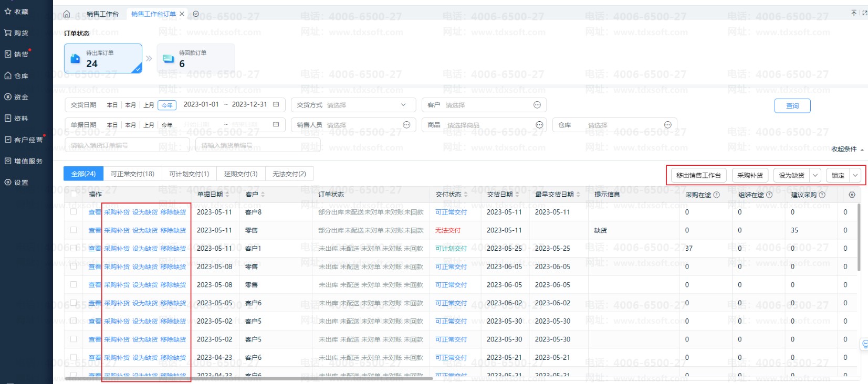Open the 购货 purchasing sidebar icon
This screenshot has width=868, height=384.
8,33
